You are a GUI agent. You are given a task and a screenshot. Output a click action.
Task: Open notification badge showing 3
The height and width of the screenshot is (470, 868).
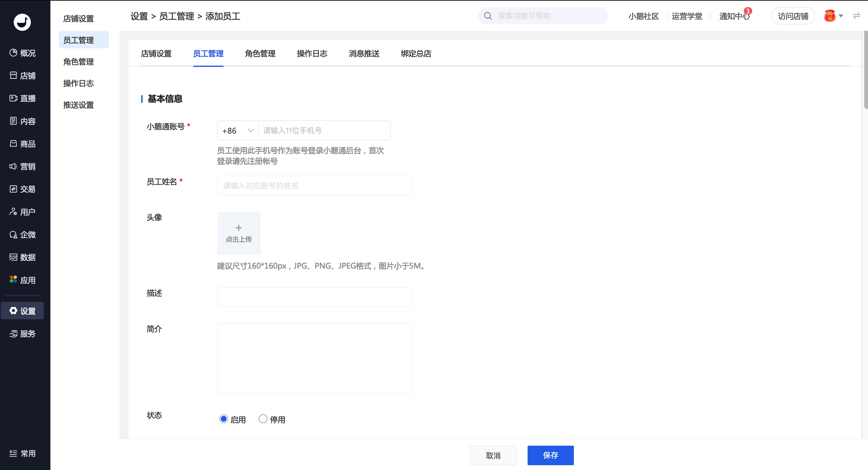coord(748,11)
